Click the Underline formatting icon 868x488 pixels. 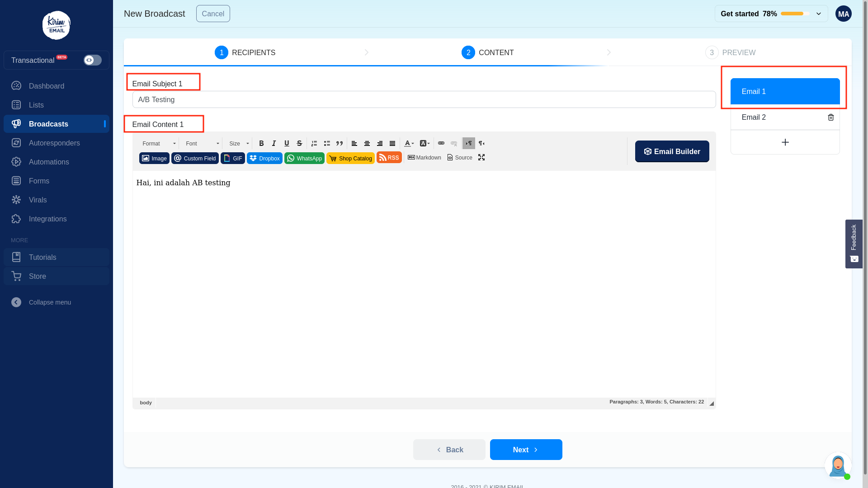point(287,143)
